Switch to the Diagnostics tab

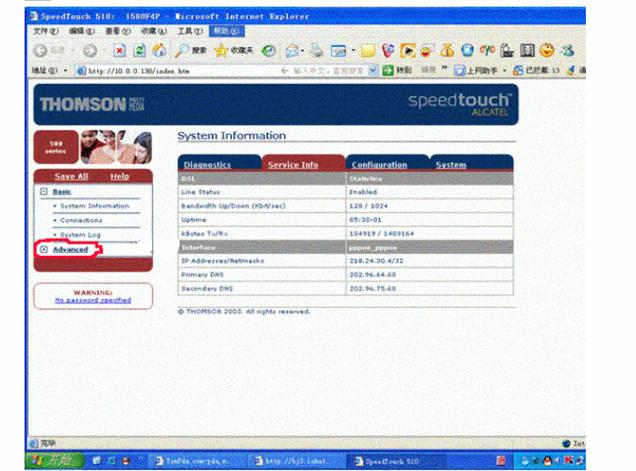207,165
